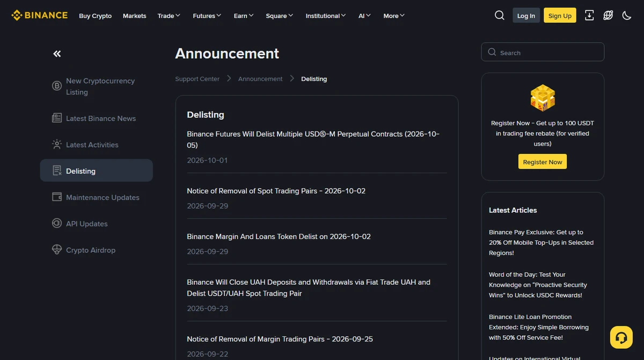Click the Binance logo
Viewport: 644px width, 360px height.
[40, 16]
